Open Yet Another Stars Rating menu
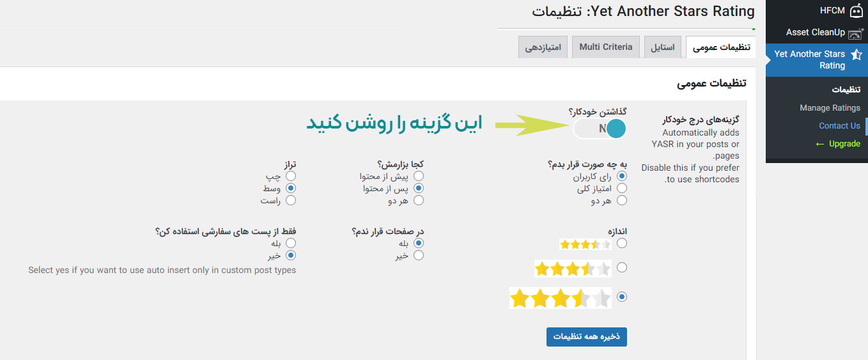This screenshot has width=868, height=360. tap(816, 60)
